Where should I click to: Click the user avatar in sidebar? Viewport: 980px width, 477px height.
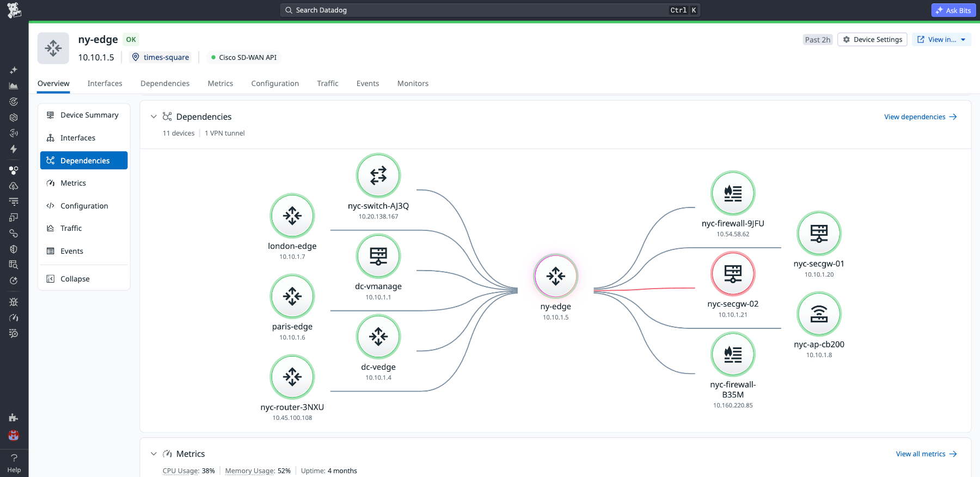[14, 436]
